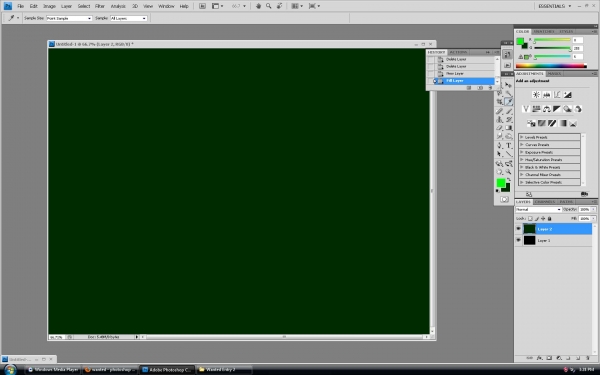Image resolution: width=600 pixels, height=375 pixels.
Task: Open layer blend mode dropdown
Action: tap(538, 209)
